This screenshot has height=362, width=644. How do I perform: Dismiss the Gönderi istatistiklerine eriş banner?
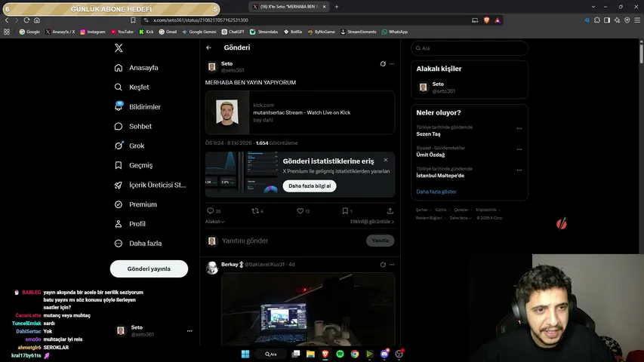386,160
